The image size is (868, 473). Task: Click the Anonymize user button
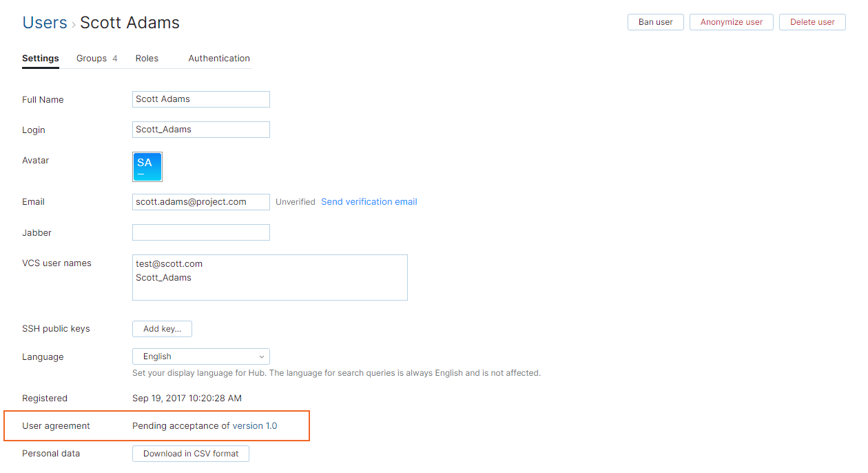(731, 21)
